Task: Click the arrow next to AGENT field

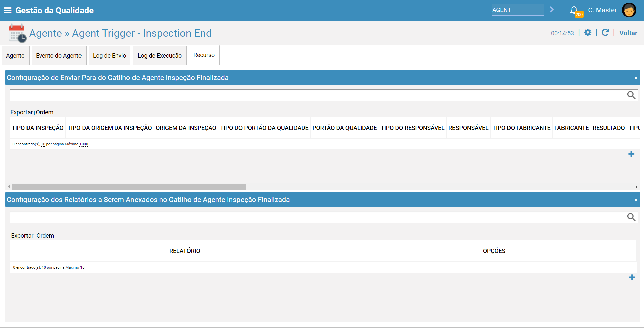Action: pyautogui.click(x=552, y=10)
